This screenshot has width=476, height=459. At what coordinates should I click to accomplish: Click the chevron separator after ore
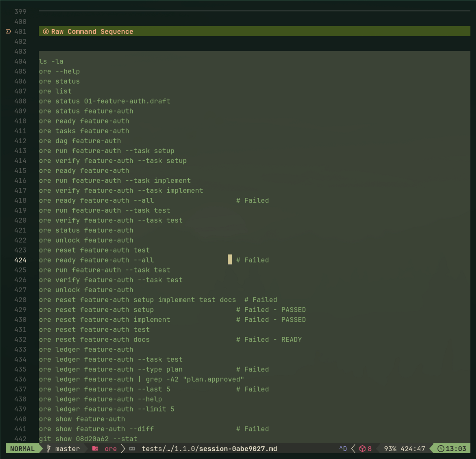123,449
